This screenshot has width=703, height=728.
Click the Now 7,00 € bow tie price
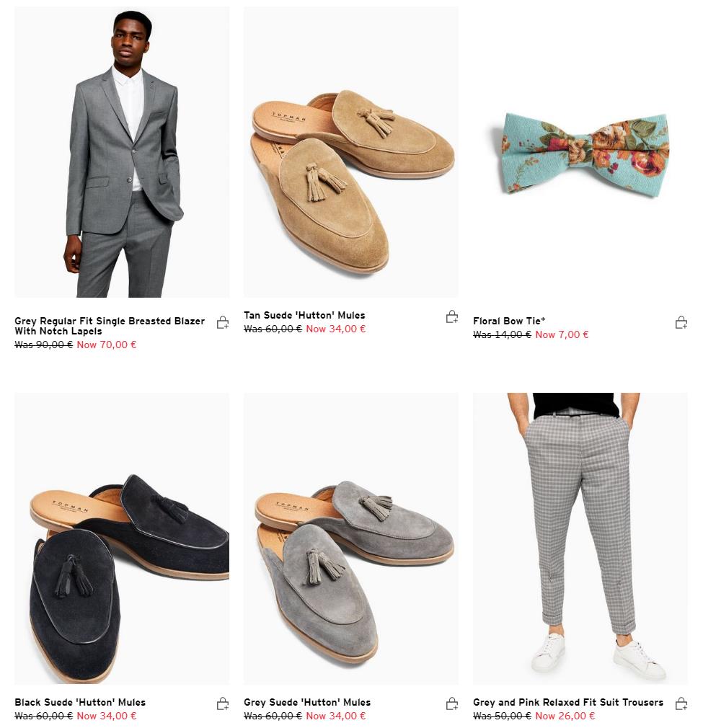click(562, 334)
